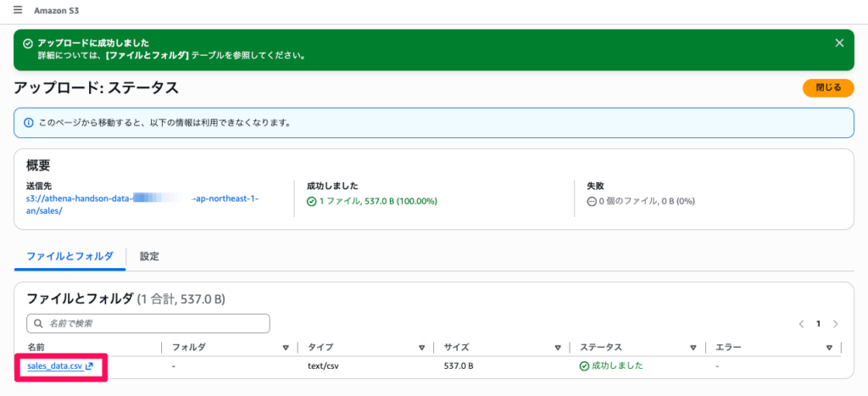Dismiss the green upload success banner
This screenshot has width=868, height=396.
pos(839,43)
